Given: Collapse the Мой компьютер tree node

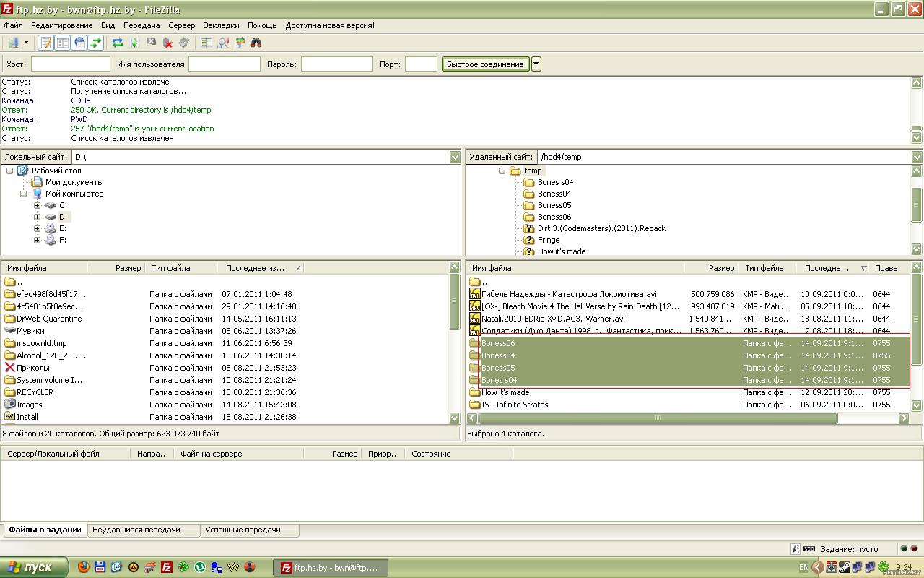Looking at the screenshot, I should click(23, 194).
